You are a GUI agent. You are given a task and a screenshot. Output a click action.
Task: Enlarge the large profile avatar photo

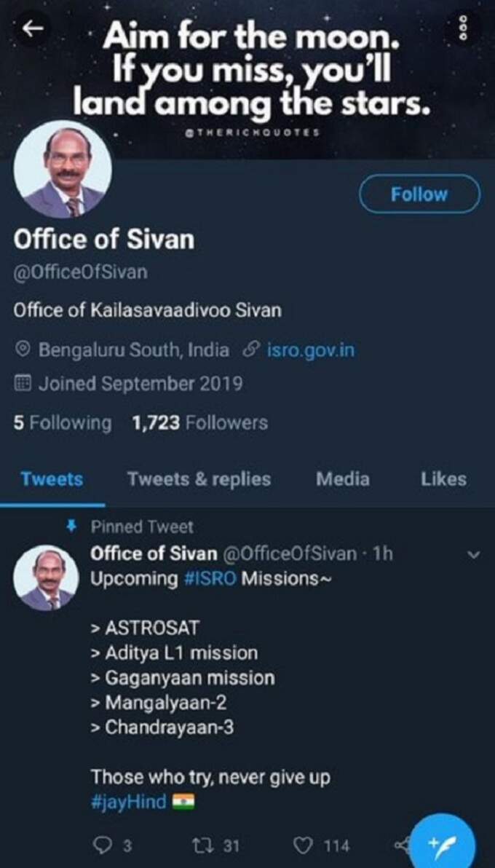tap(63, 170)
